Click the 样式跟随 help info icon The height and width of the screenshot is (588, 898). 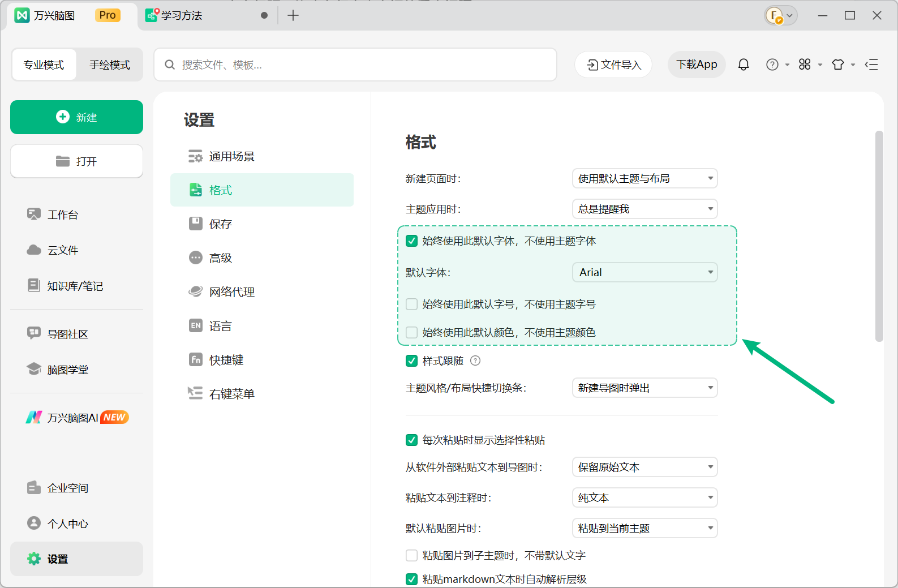475,360
